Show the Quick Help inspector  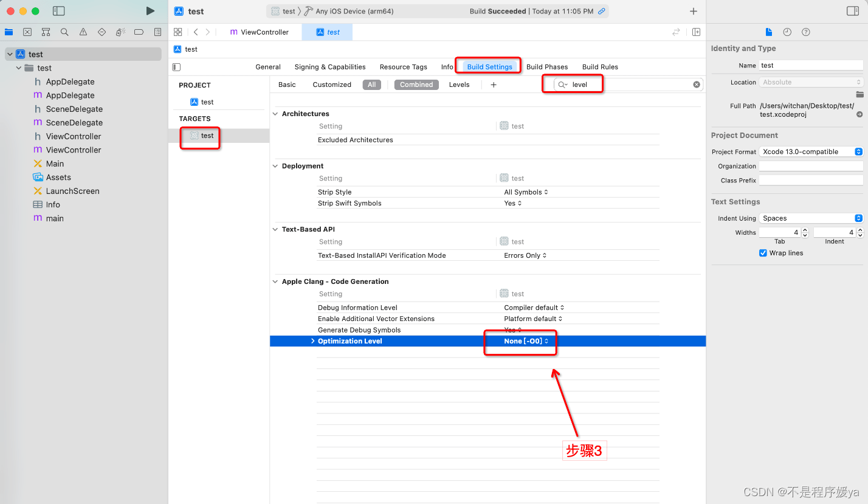[806, 32]
